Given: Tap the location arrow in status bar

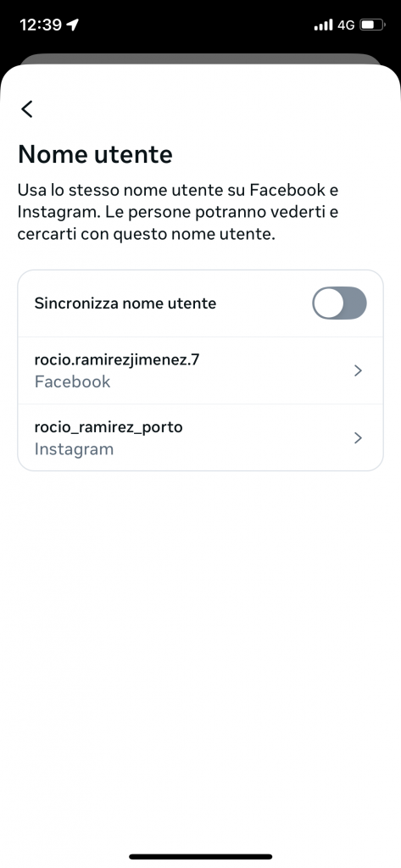Looking at the screenshot, I should click(73, 25).
